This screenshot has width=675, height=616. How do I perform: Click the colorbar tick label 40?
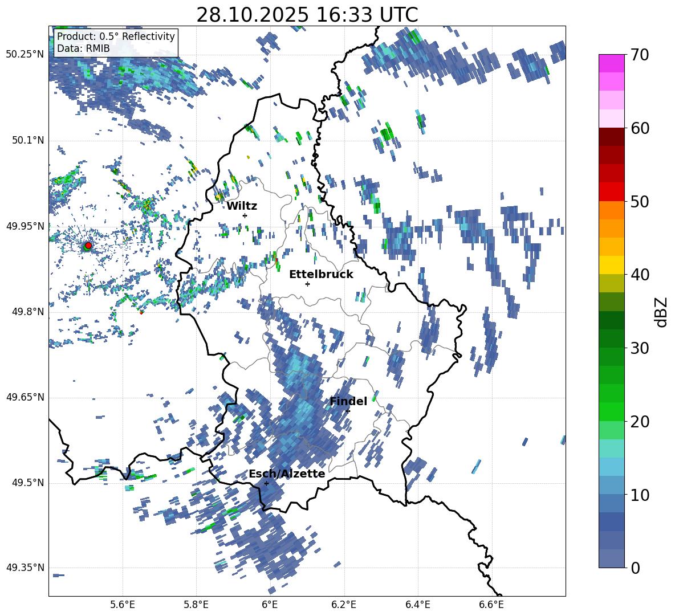tap(640, 275)
